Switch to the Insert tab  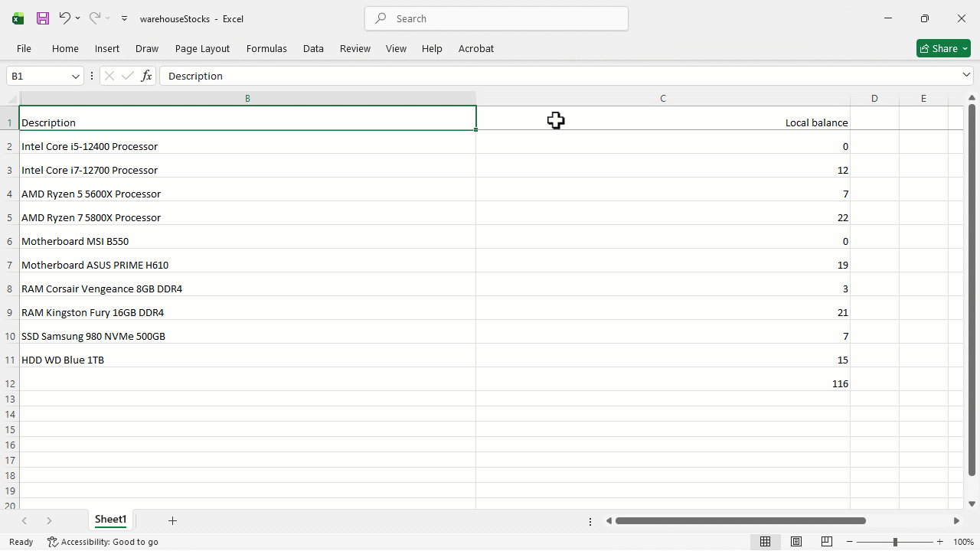tap(107, 48)
